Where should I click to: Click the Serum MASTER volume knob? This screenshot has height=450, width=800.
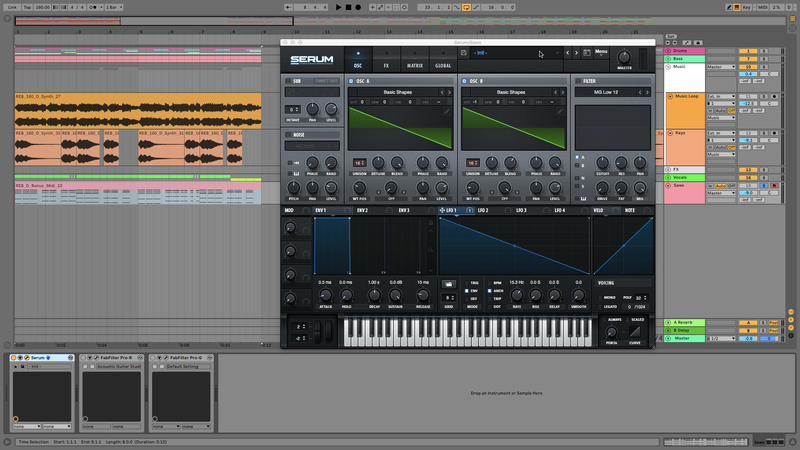click(623, 57)
